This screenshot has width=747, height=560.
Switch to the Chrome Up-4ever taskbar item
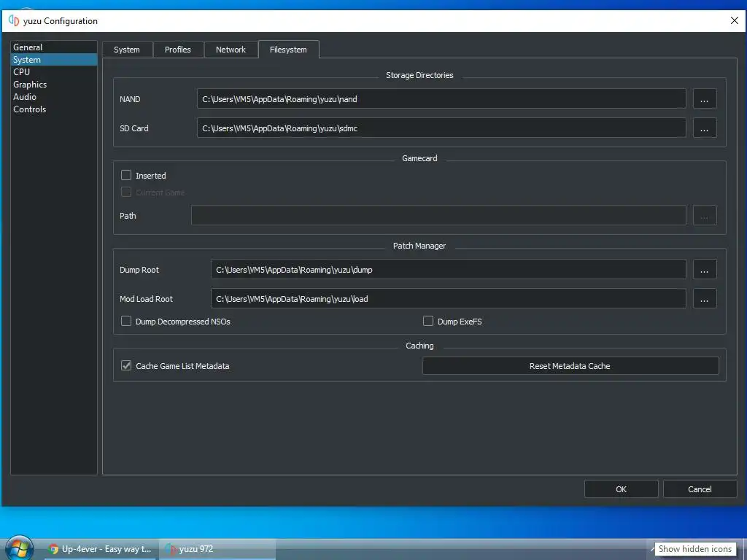(x=101, y=549)
